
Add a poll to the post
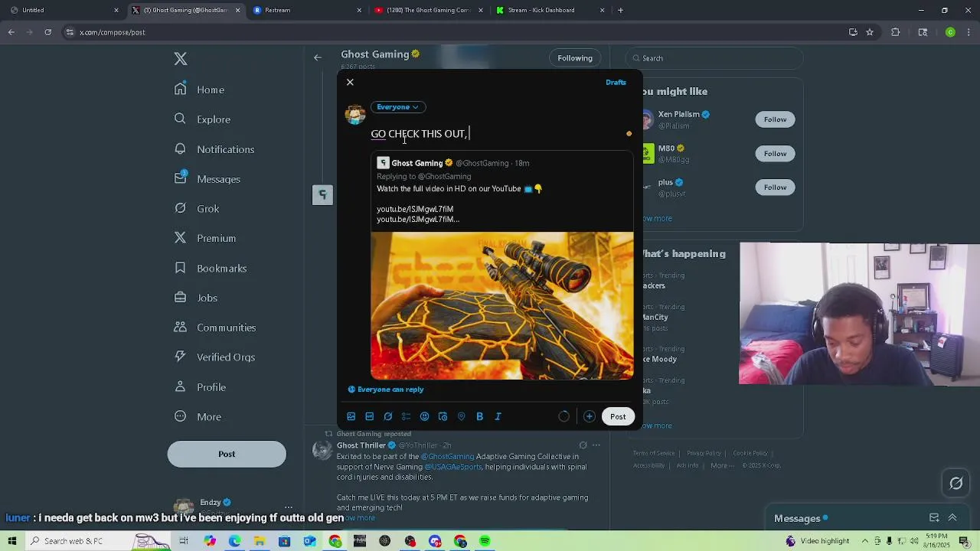click(x=407, y=416)
